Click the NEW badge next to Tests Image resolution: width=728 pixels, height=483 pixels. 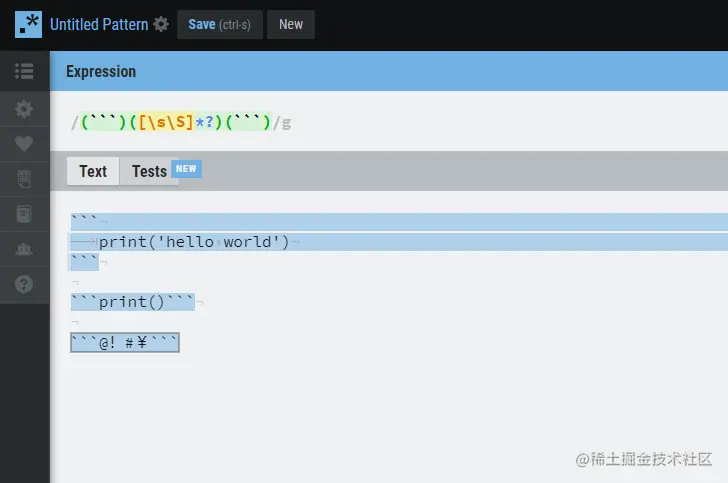pyautogui.click(x=186, y=169)
